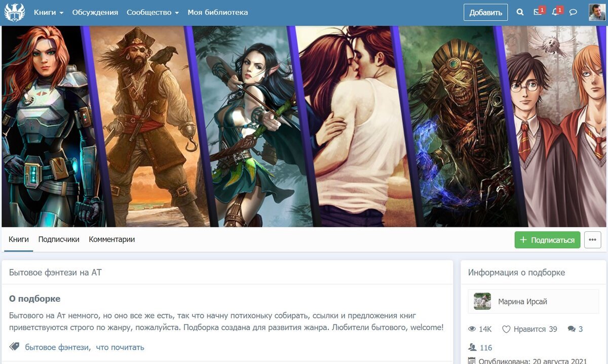Open author Марина Ирсай profile
The height and width of the screenshot is (364, 608).
click(x=523, y=301)
